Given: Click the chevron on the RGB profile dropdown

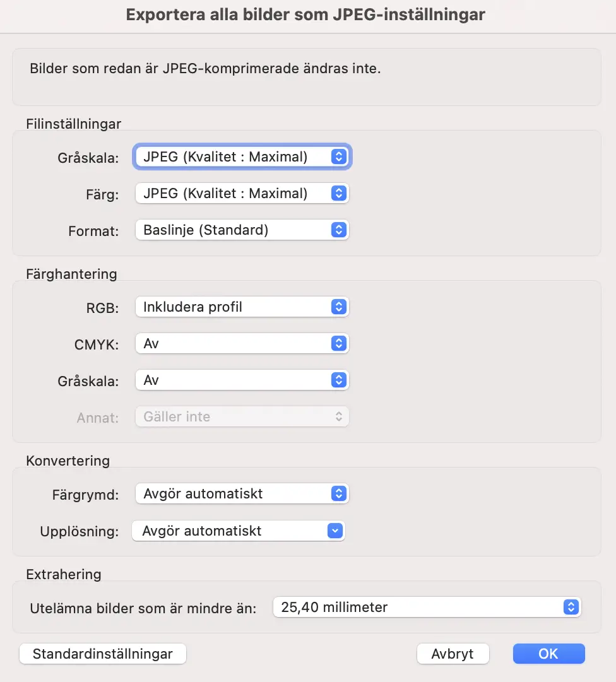Looking at the screenshot, I should pos(339,307).
